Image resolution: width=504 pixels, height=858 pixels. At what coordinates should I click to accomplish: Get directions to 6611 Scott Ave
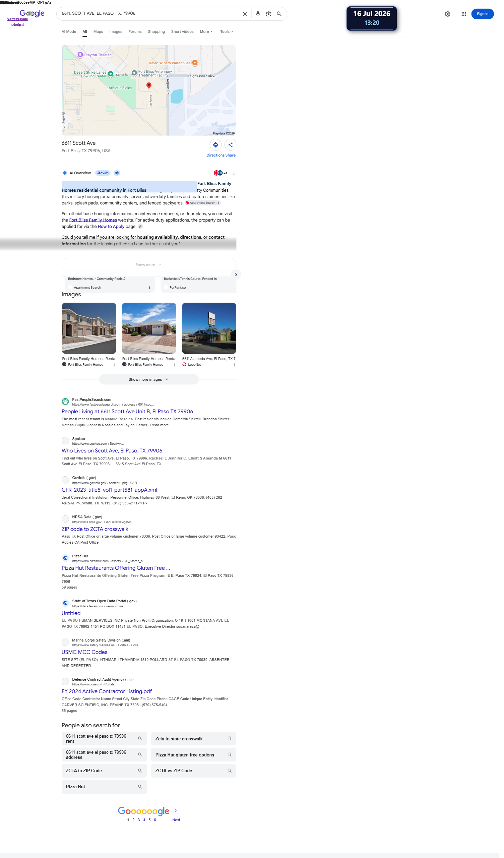(217, 146)
